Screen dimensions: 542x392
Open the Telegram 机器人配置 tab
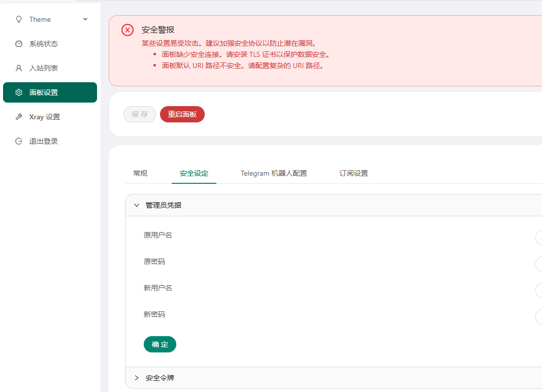(274, 173)
